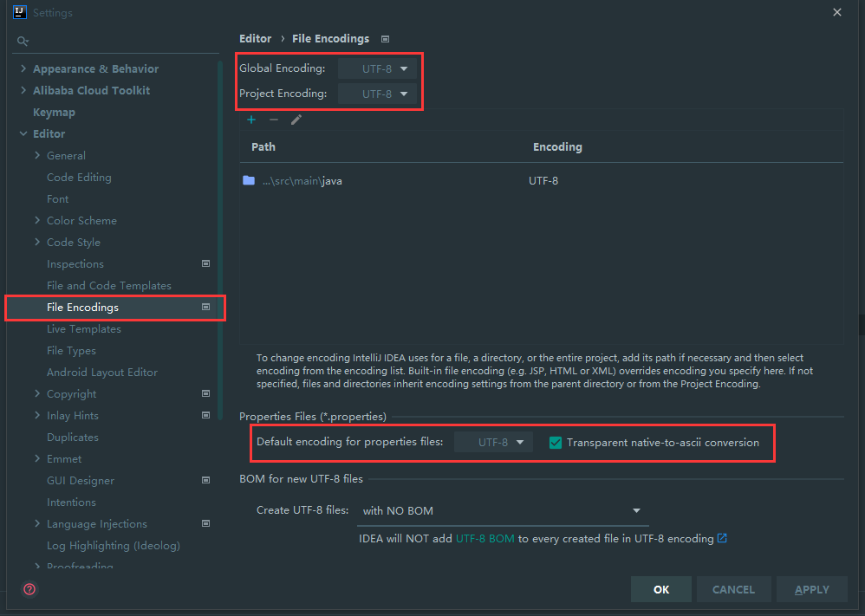The height and width of the screenshot is (616, 865).
Task: Open the Create UTF-8 files dropdown
Action: tap(502, 510)
